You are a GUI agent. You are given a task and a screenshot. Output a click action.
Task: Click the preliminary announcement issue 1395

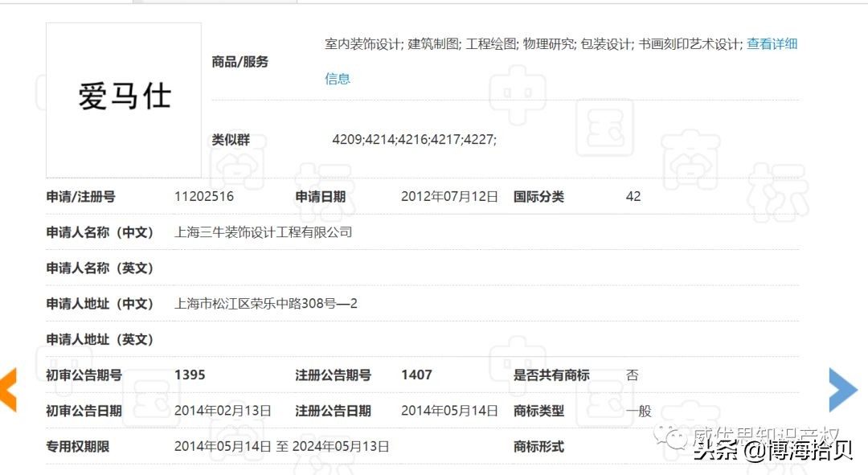190,375
